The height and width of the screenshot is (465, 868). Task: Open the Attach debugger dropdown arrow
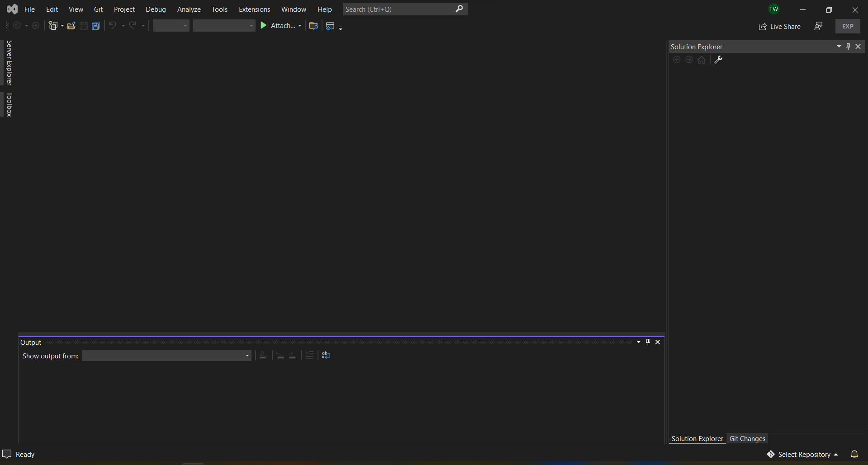pyautogui.click(x=299, y=26)
